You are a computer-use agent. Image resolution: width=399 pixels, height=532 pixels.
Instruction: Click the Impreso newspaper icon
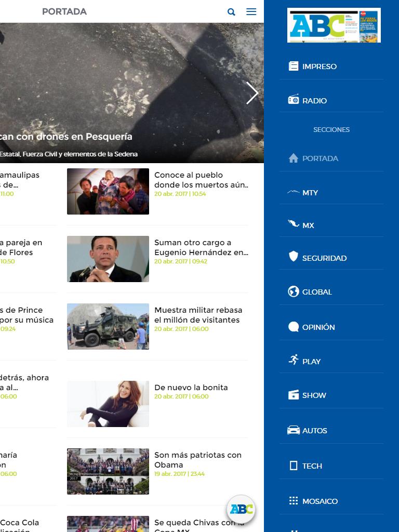point(294,66)
